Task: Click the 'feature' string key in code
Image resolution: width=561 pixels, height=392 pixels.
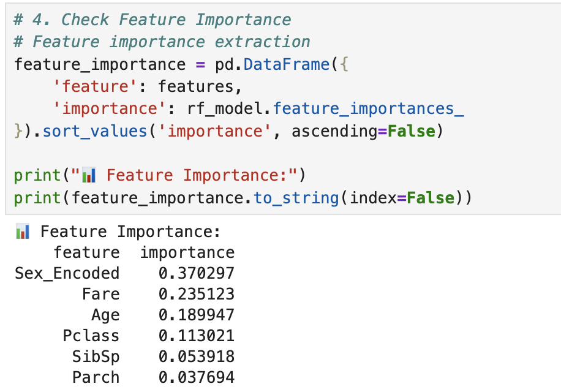Action: pos(95,86)
